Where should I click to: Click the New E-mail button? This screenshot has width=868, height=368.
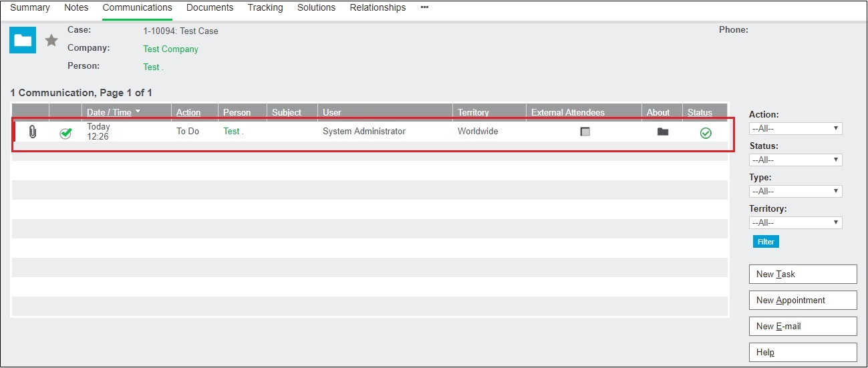[803, 327]
